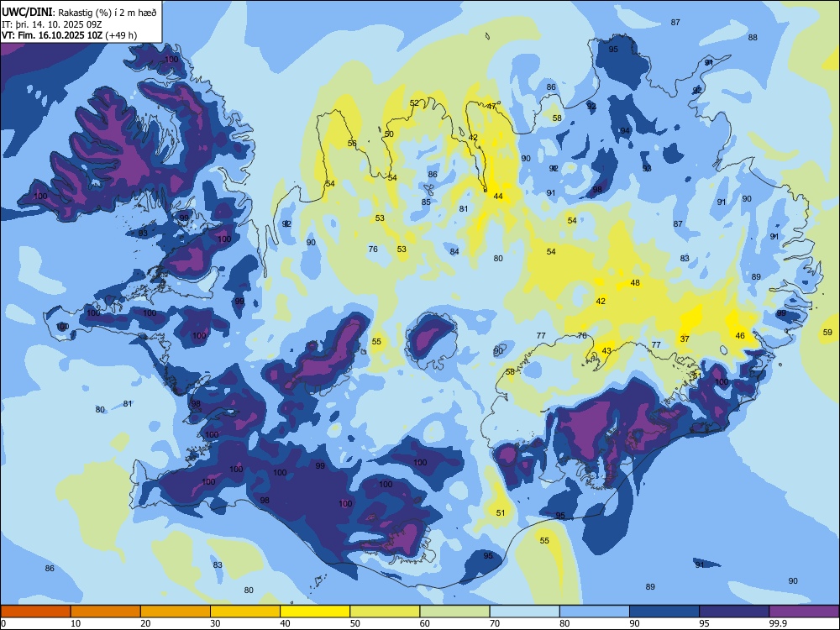The width and height of the screenshot is (840, 630).
Task: Click legend tick label 40
Action: (x=286, y=623)
